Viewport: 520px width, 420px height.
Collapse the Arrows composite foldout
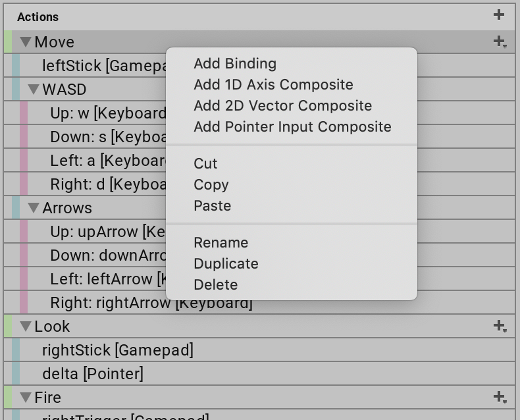34,208
